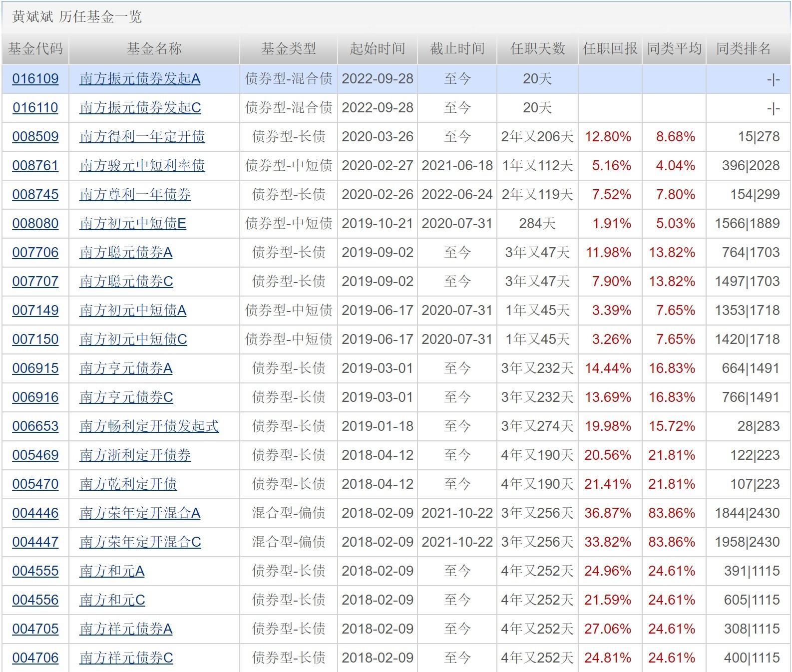Select start date 2019-01-18
This screenshot has height=672, width=792.
[x=378, y=426]
